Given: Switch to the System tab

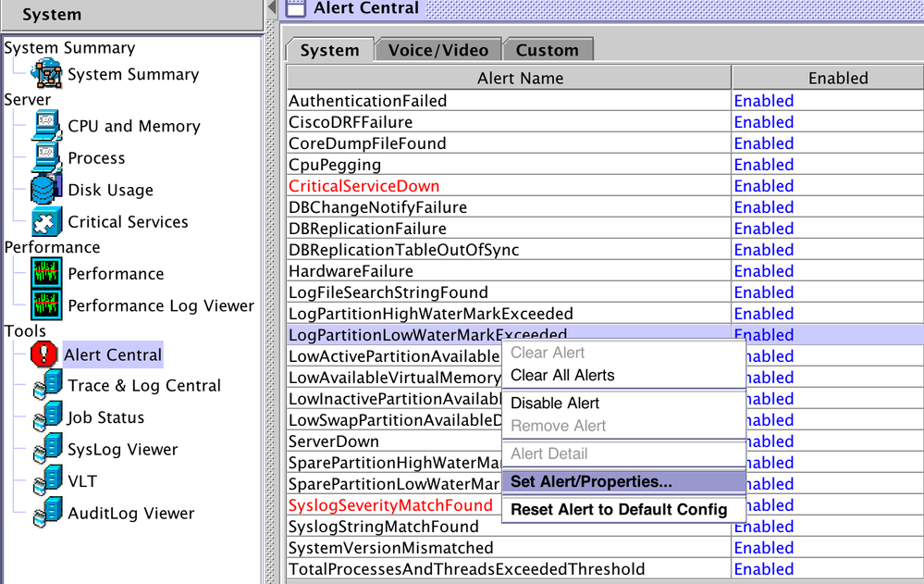Looking at the screenshot, I should pos(330,50).
